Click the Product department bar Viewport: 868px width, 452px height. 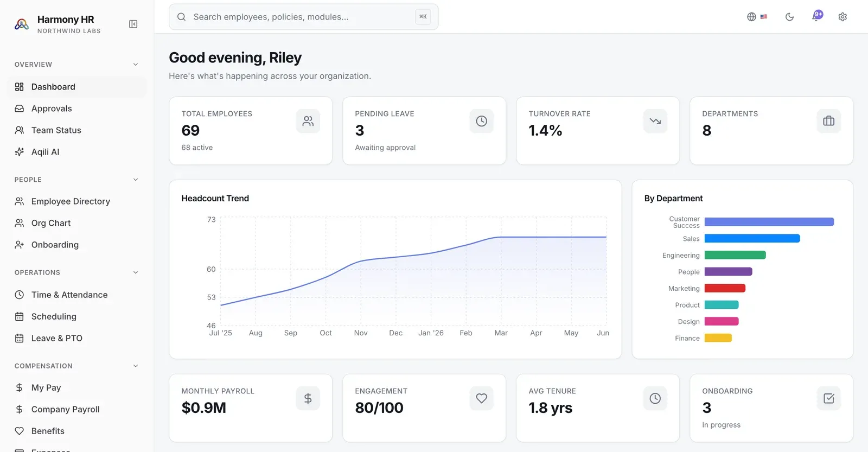pyautogui.click(x=722, y=305)
